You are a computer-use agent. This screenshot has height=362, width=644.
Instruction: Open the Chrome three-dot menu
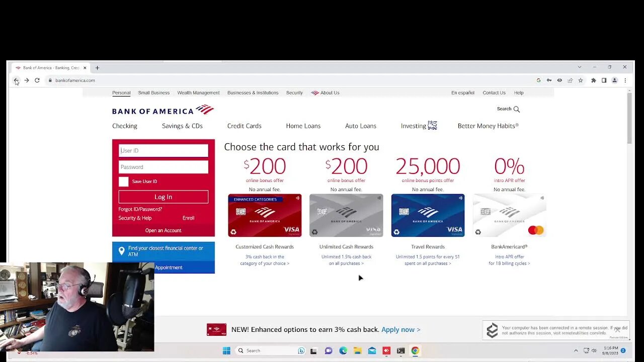(625, 80)
